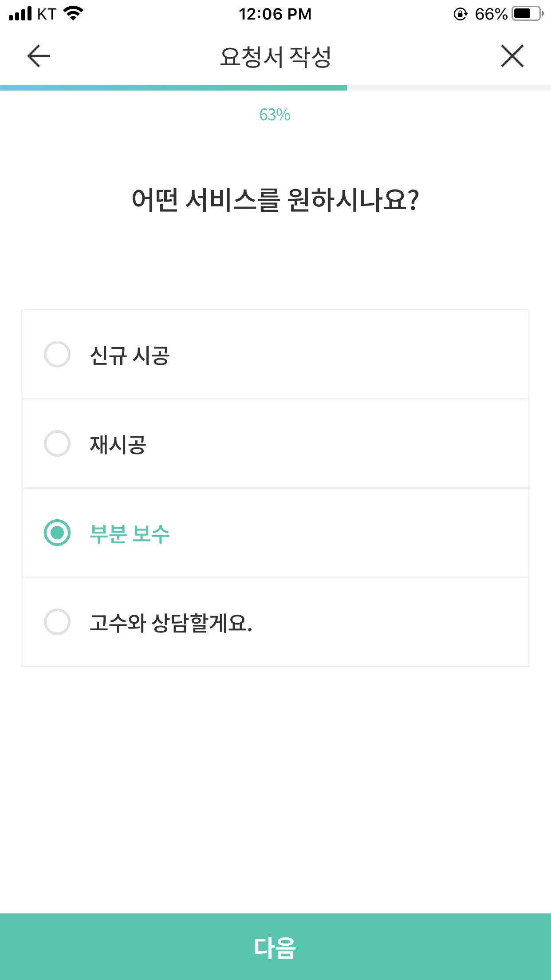Tap the 12:06 PM clock

(x=275, y=14)
